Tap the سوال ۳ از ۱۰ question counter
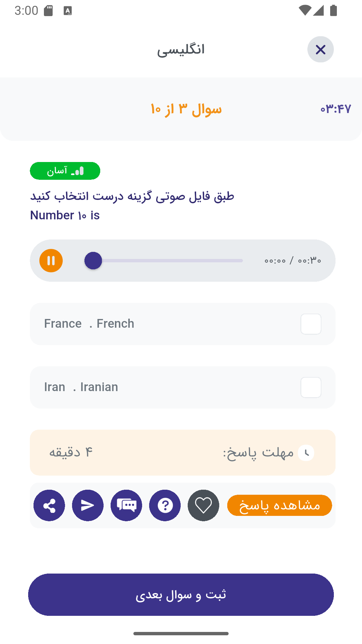 coord(186,109)
